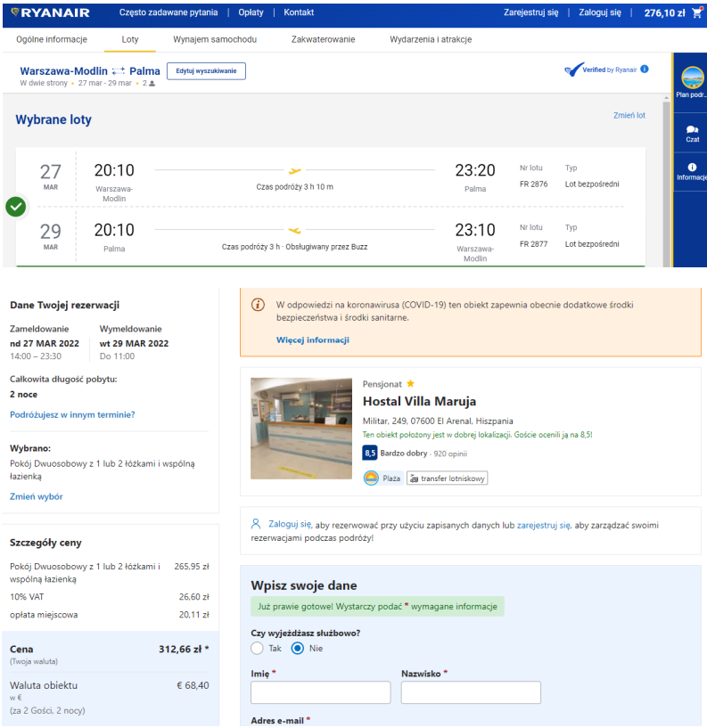Click Zaloguj się in the header
Screen dimensions: 707x728
click(600, 12)
